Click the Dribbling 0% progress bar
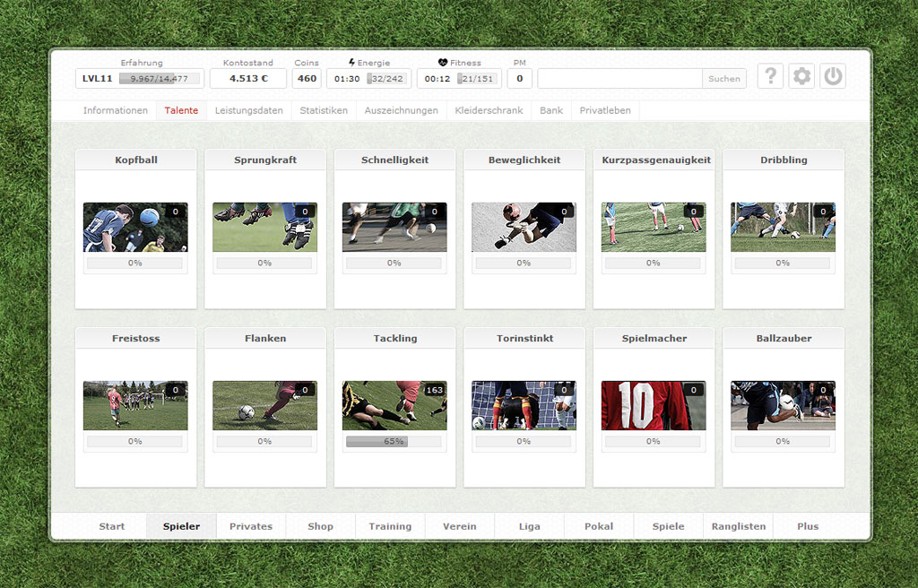This screenshot has height=588, width=918. (783, 263)
